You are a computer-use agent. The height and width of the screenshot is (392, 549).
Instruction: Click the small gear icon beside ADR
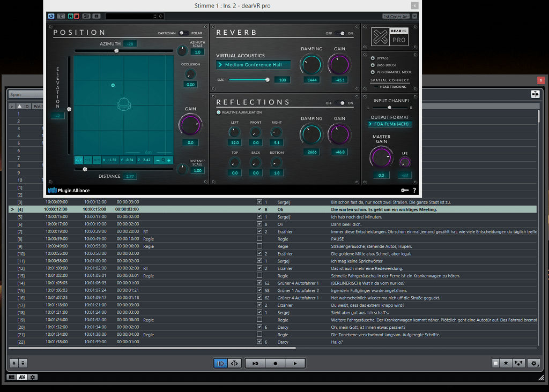[33, 377]
